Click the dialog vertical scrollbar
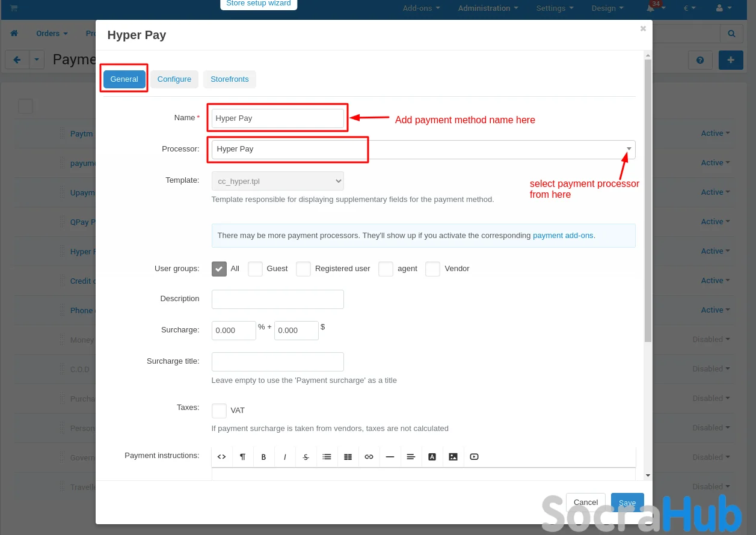 pyautogui.click(x=648, y=201)
